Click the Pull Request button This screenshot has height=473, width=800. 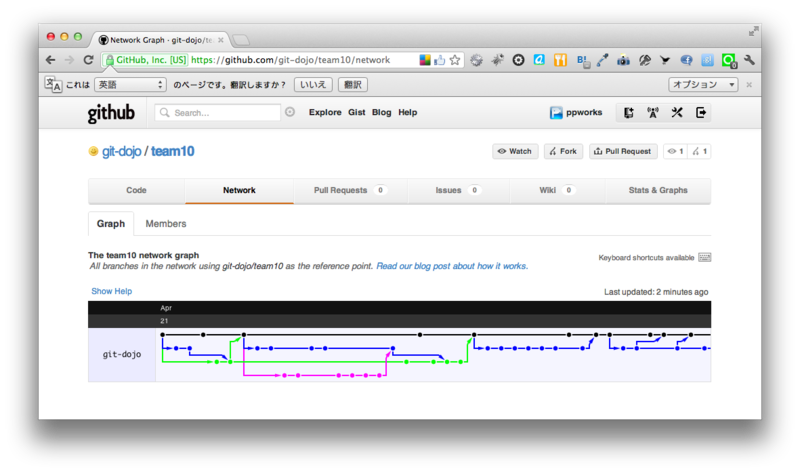(x=623, y=151)
